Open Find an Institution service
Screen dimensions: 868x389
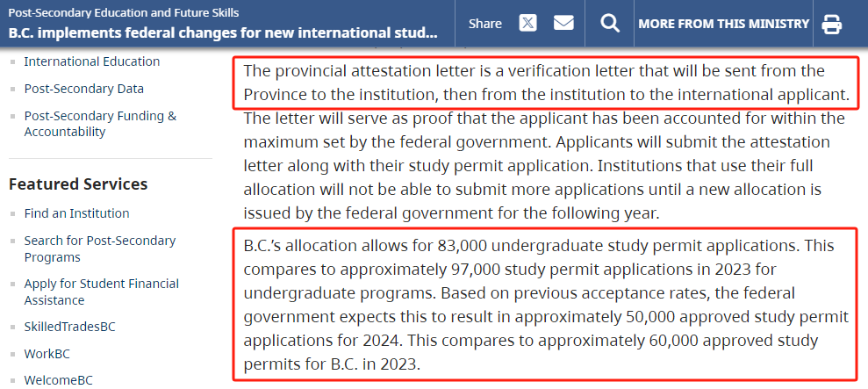[x=76, y=213]
